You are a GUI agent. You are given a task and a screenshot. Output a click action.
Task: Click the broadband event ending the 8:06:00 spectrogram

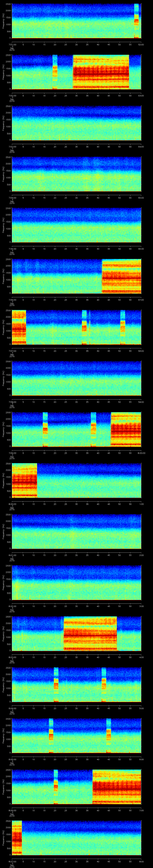click(x=117, y=786)
